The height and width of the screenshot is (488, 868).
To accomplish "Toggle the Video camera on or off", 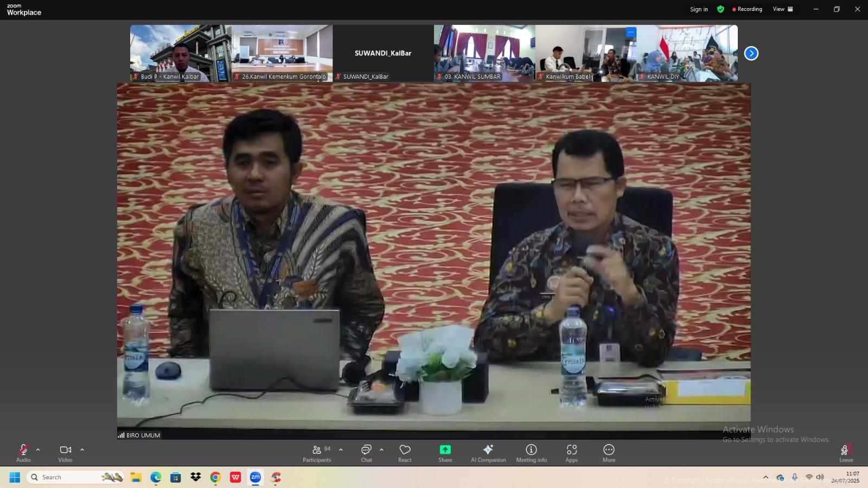I will (65, 453).
